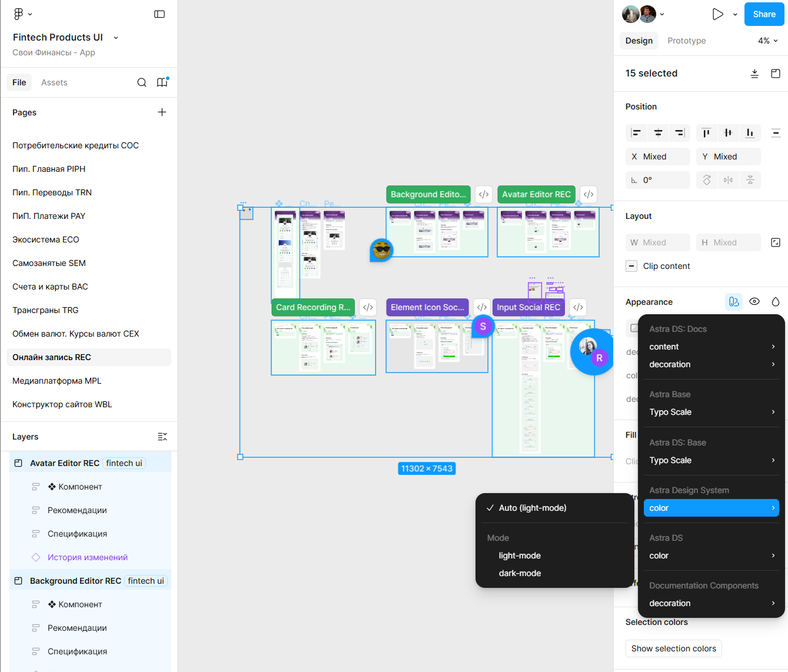Click the opacity droplet icon in Appearance

776,302
